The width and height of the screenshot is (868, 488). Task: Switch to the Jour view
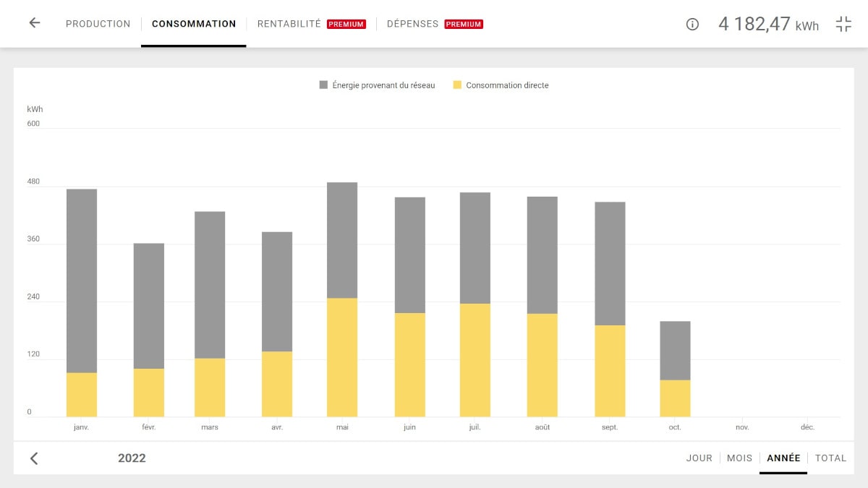tap(699, 458)
